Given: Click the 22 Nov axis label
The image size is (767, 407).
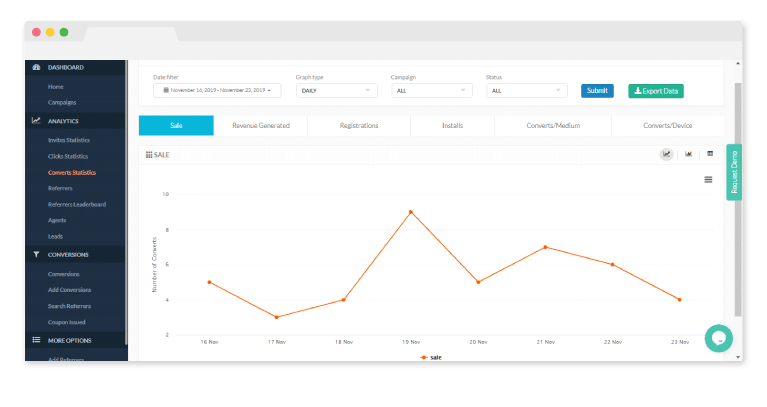Looking at the screenshot, I should [613, 342].
